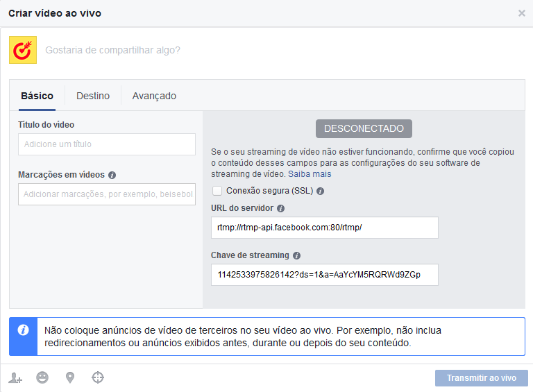The width and height of the screenshot is (533, 392).
Task: Click the Título do vídeo input field
Action: (107, 144)
